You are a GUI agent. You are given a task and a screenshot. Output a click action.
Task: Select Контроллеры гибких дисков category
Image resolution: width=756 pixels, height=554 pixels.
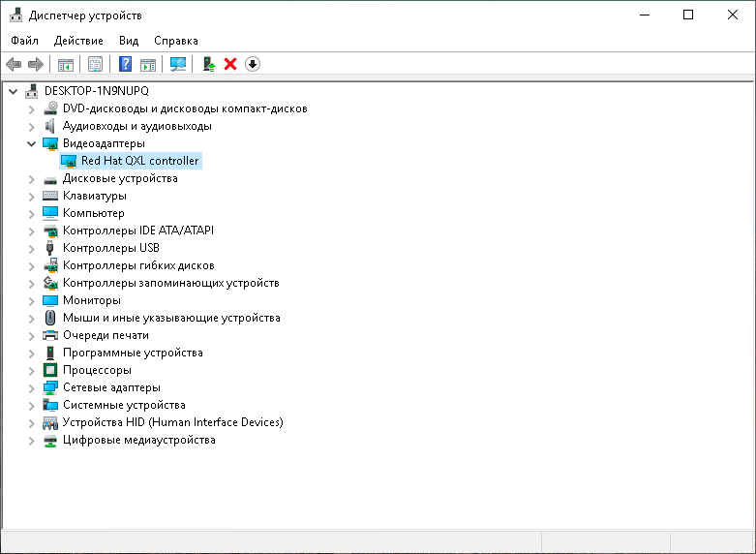(138, 265)
